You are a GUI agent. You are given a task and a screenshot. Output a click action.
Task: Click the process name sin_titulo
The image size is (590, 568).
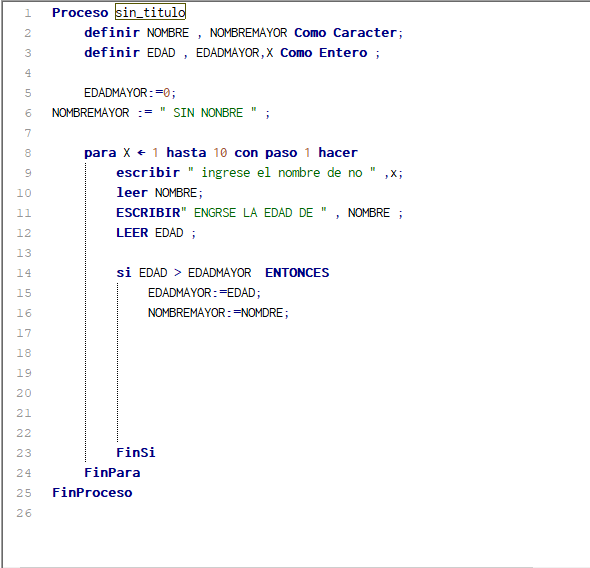pyautogui.click(x=150, y=12)
